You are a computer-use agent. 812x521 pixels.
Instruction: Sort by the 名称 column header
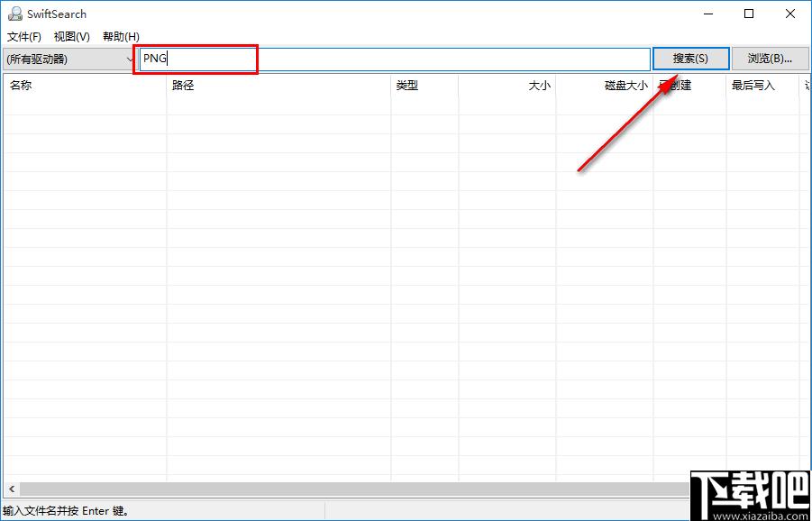(x=85, y=86)
